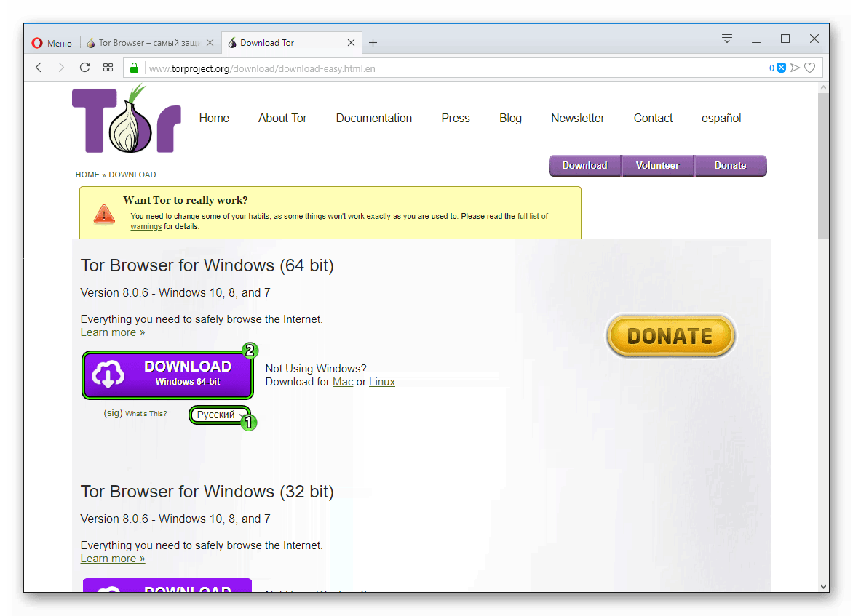The width and height of the screenshot is (853, 616).
Task: Open the Press navigation item
Action: click(x=456, y=119)
